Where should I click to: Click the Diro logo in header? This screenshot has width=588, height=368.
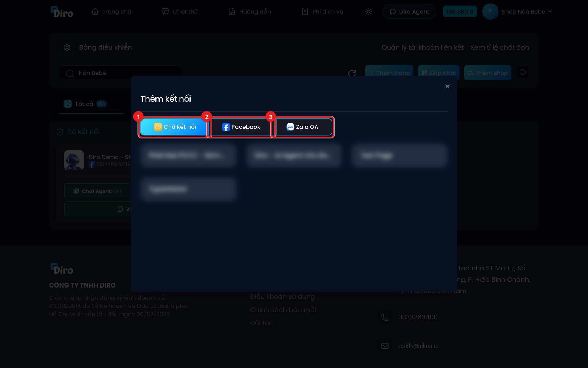tap(62, 12)
